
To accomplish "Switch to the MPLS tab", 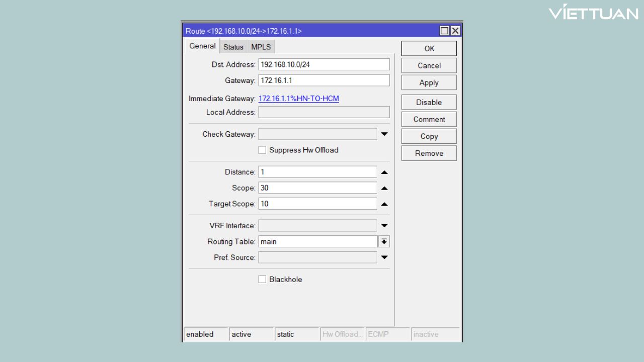I will click(x=261, y=46).
